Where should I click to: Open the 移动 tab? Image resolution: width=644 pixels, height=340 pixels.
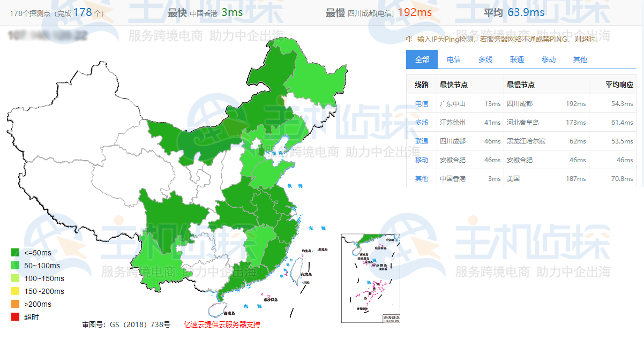click(548, 59)
